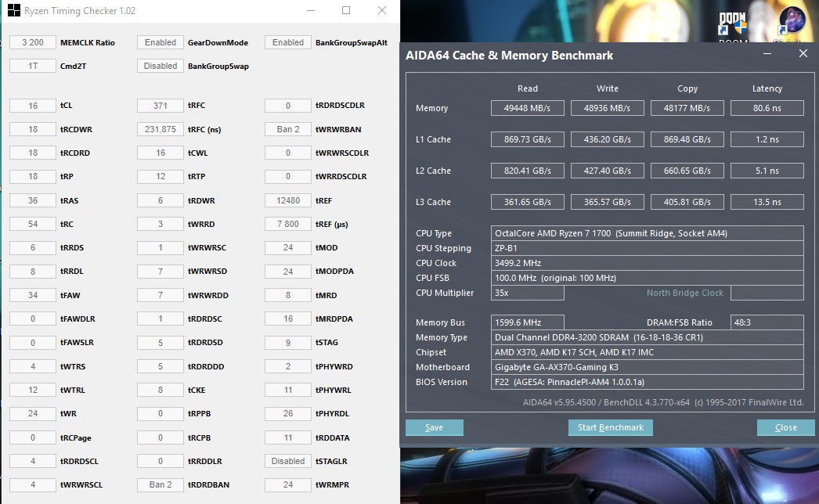Image resolution: width=819 pixels, height=504 pixels.
Task: Click the empty North Bridge Clock field
Action: (767, 293)
